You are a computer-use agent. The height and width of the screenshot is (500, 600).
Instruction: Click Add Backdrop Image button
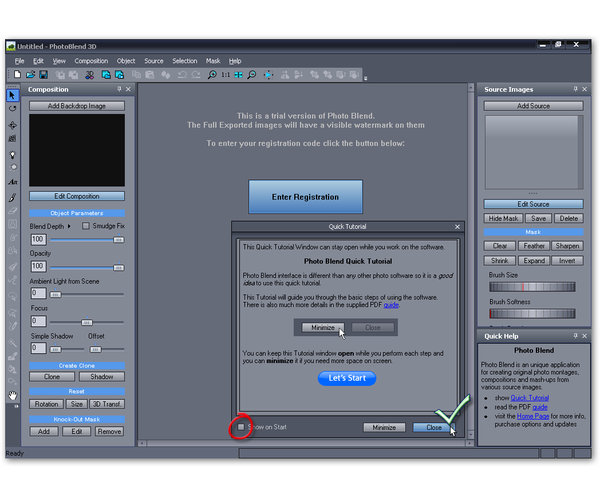click(77, 106)
